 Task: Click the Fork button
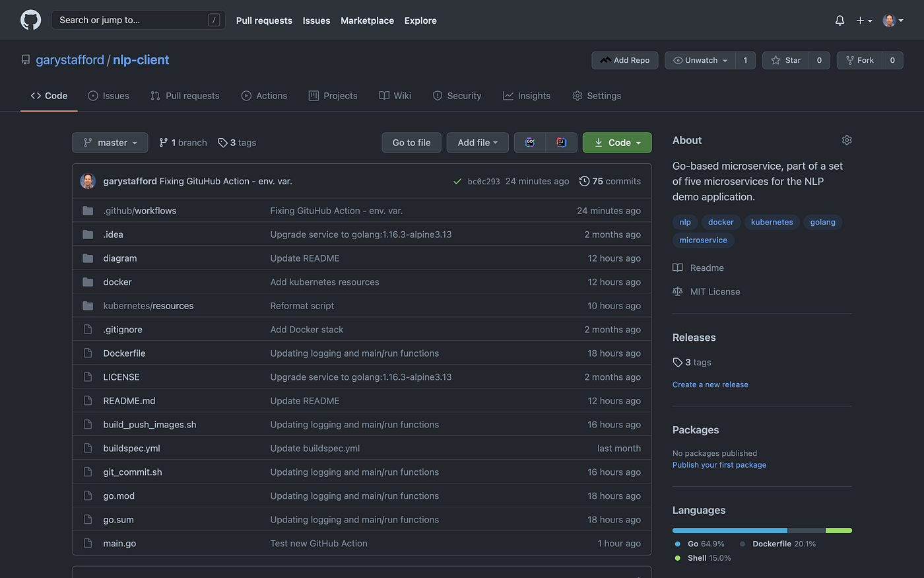pyautogui.click(x=859, y=60)
